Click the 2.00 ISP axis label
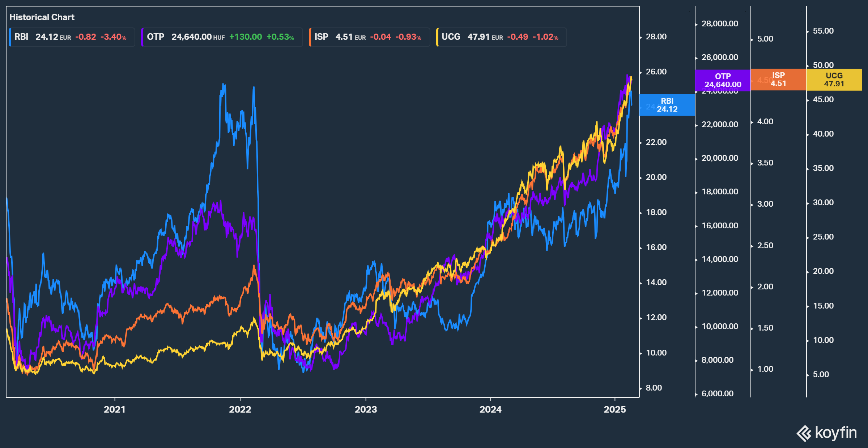This screenshot has width=868, height=448. [765, 287]
